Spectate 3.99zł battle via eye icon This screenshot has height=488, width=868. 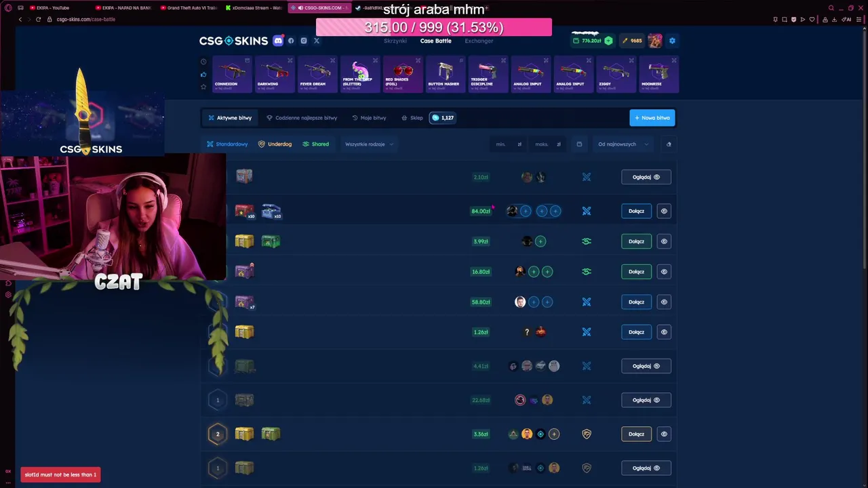(x=664, y=241)
